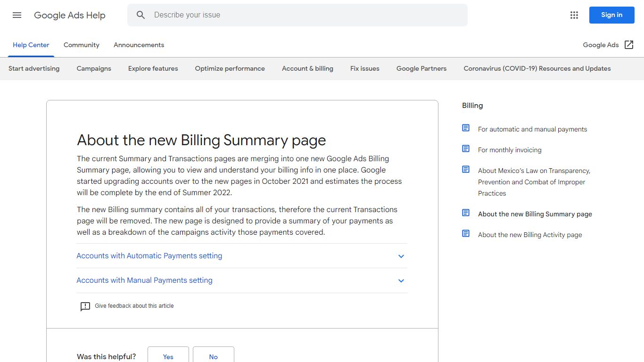Expand Automatic Payments section chevron
This screenshot has width=644, height=362.
click(401, 256)
